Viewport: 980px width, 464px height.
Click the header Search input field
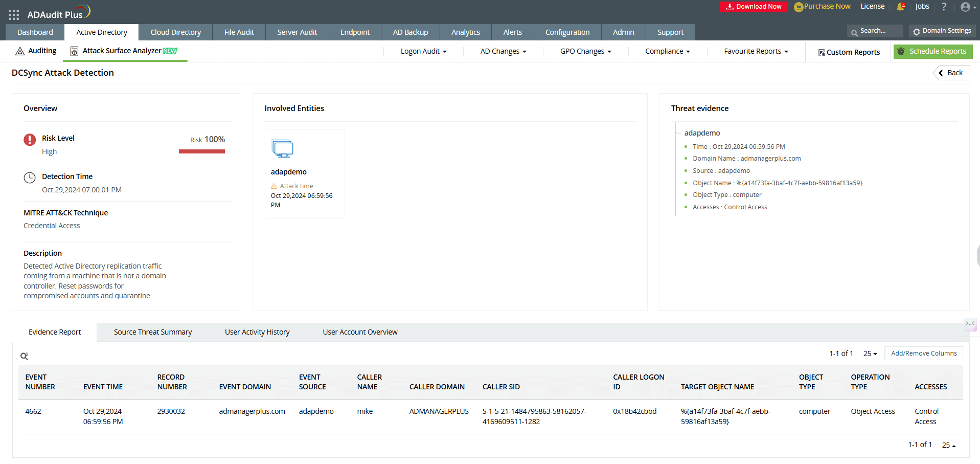pos(875,31)
